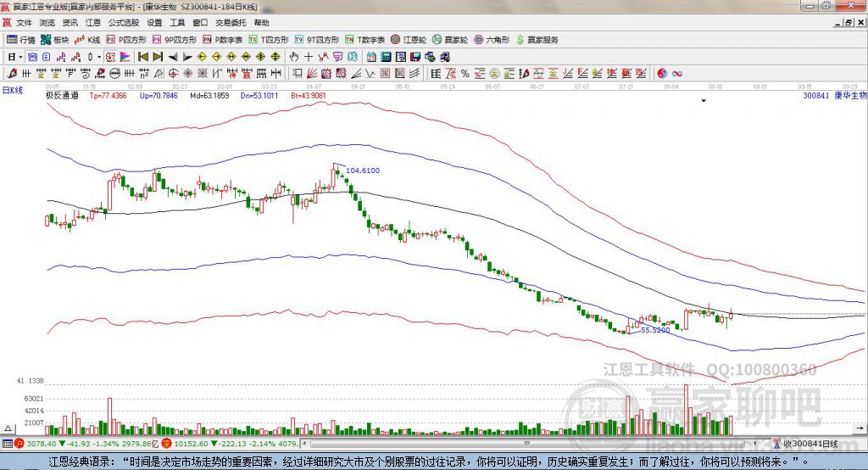Click the percent % tool icon
This screenshot has width=868, height=470.
(x=465, y=73)
